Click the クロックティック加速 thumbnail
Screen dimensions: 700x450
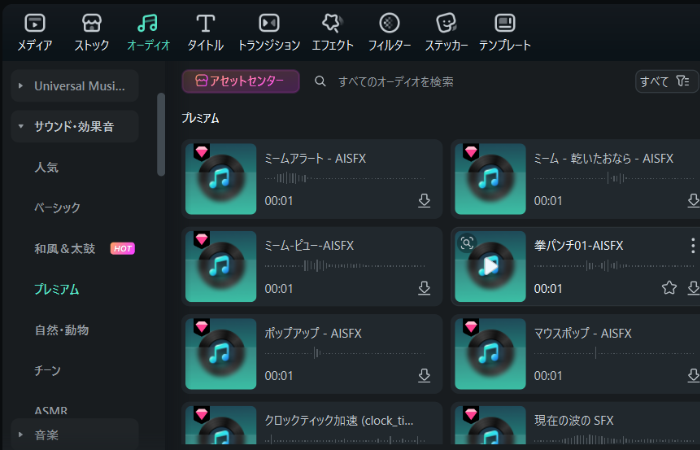pyautogui.click(x=221, y=425)
